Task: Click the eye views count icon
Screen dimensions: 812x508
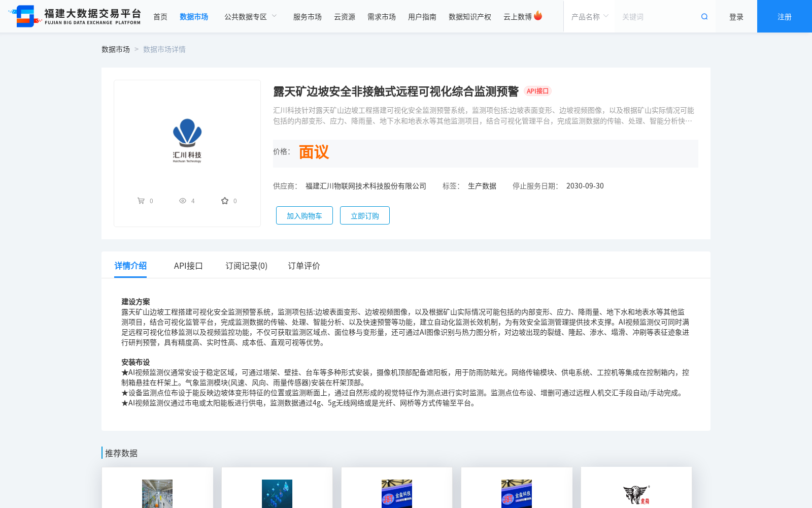Action: pyautogui.click(x=183, y=201)
